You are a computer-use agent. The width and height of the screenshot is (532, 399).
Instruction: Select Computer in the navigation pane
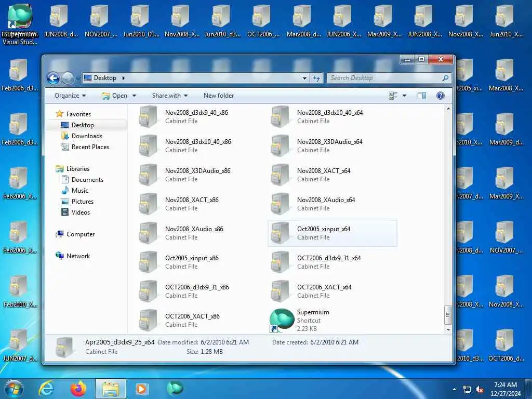pos(81,234)
